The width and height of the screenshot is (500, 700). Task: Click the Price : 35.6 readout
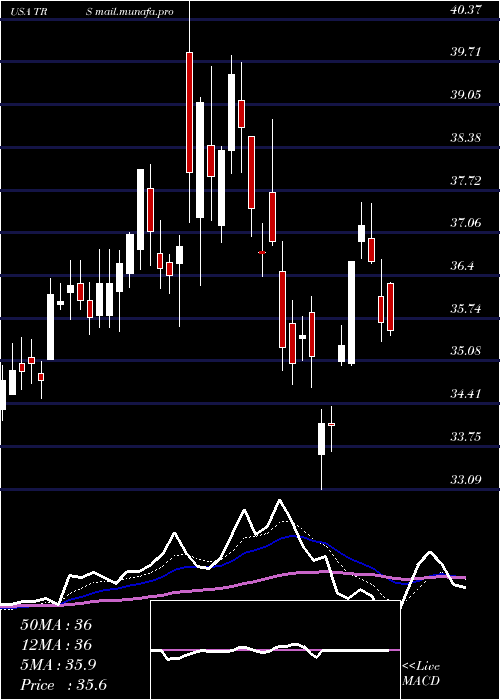63,685
